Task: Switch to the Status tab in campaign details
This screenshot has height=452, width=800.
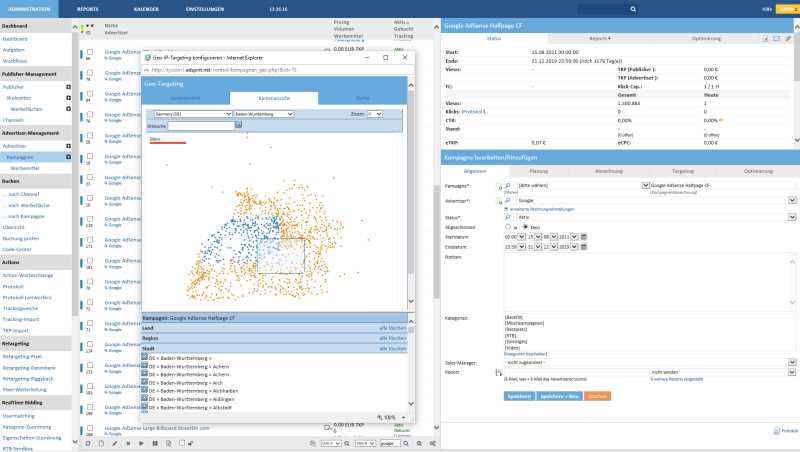Action: pos(493,38)
